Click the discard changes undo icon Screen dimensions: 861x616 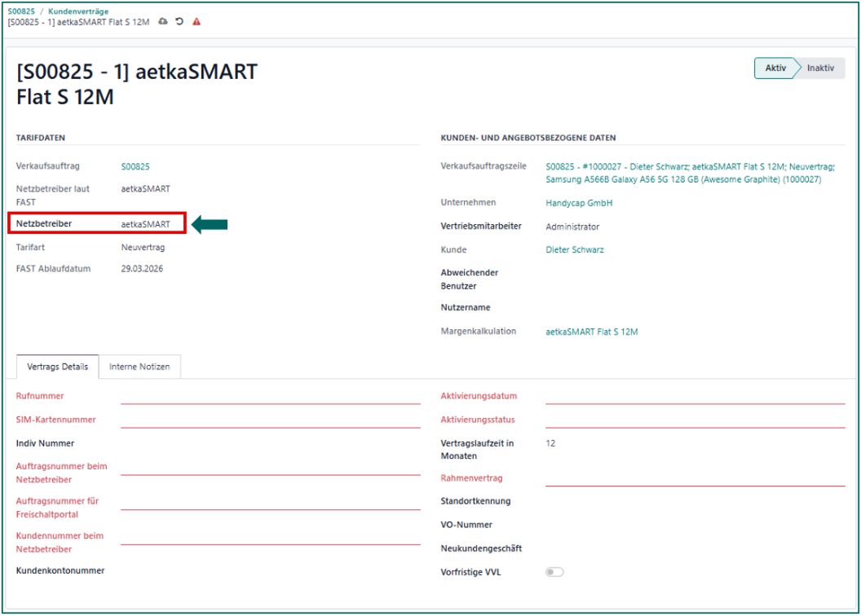coord(179,21)
